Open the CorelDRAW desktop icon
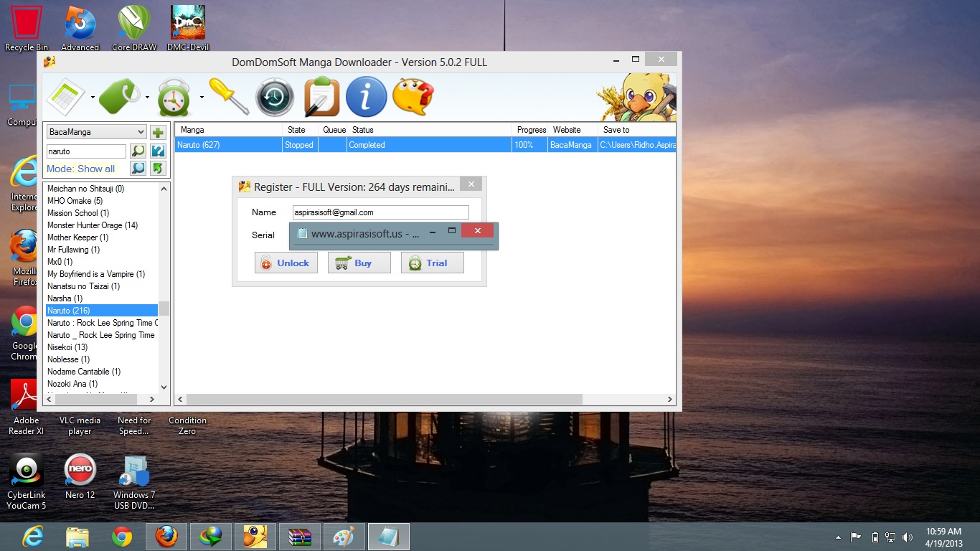This screenshot has width=980, height=551. click(x=134, y=29)
